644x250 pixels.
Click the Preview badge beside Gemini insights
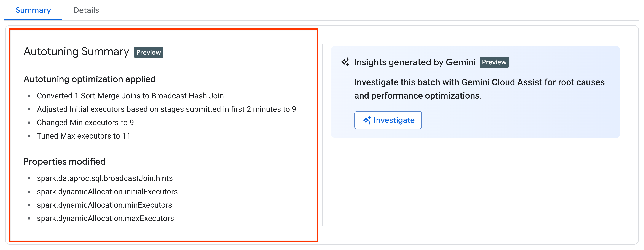point(494,62)
